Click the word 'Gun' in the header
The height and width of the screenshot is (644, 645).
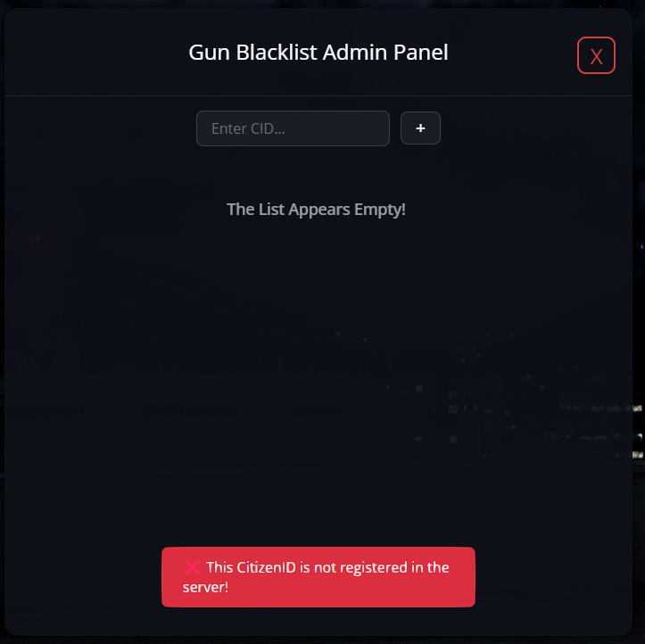coord(209,53)
